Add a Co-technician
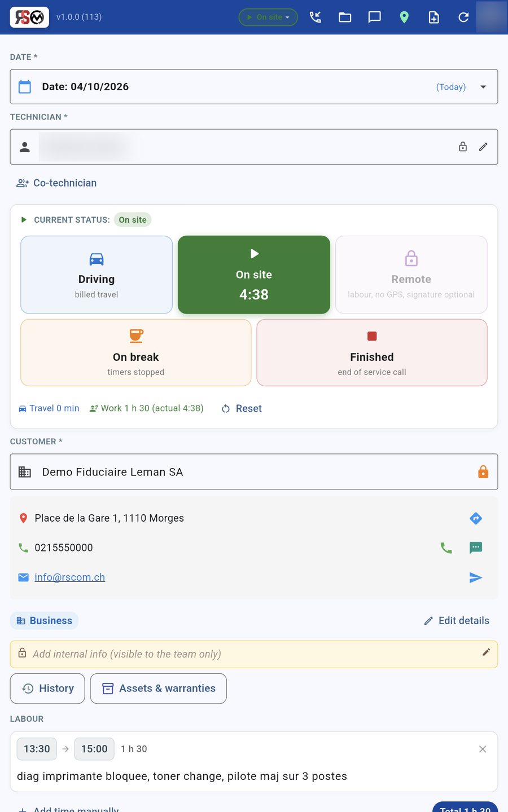This screenshot has width=508, height=812. coord(56,183)
